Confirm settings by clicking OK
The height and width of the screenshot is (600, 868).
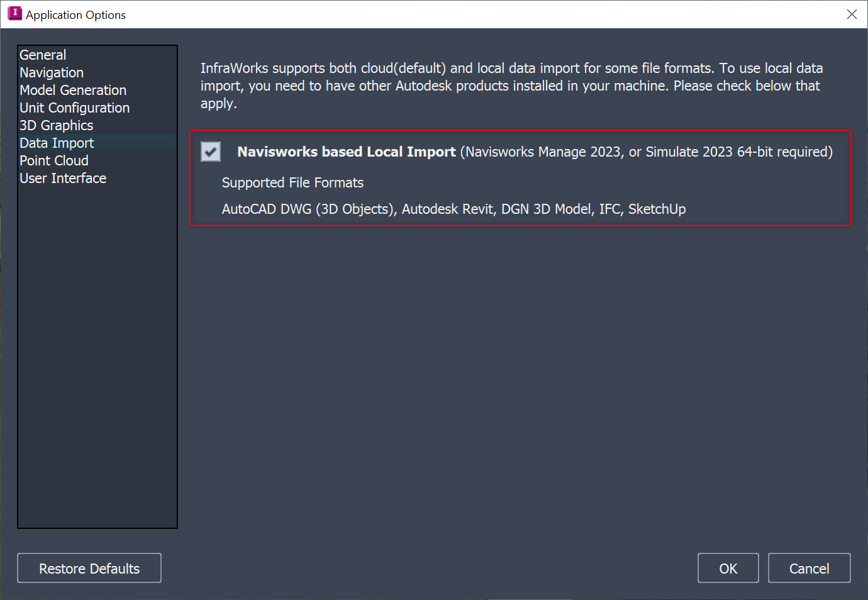tap(728, 568)
